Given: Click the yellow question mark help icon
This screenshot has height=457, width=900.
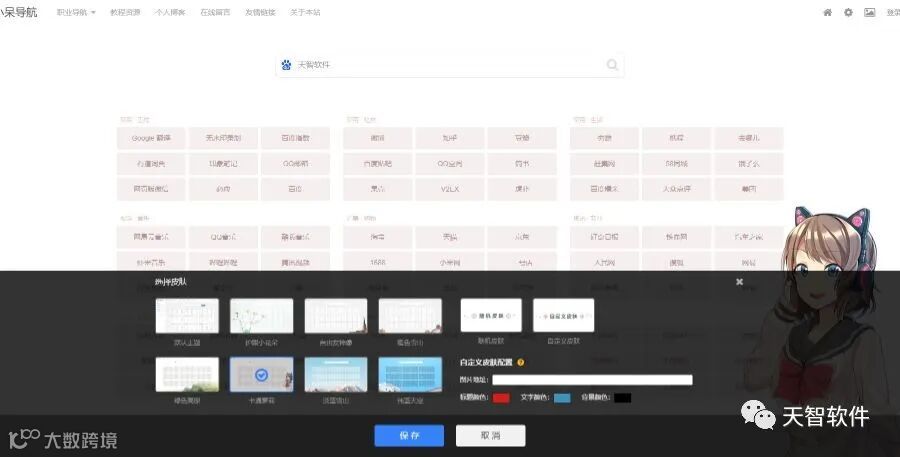Looking at the screenshot, I should point(521,362).
